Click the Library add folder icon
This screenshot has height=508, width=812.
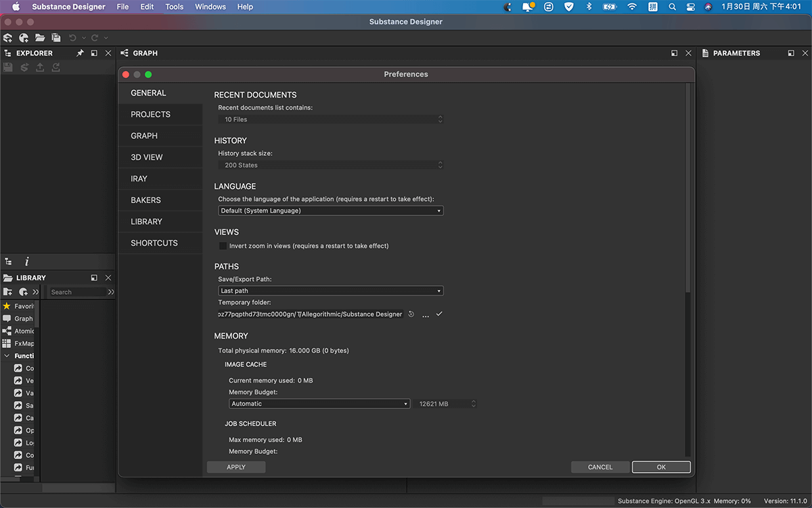tap(8, 292)
